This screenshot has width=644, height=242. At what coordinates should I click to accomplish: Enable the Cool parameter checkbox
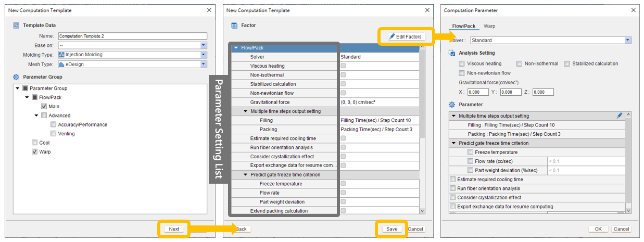point(34,143)
